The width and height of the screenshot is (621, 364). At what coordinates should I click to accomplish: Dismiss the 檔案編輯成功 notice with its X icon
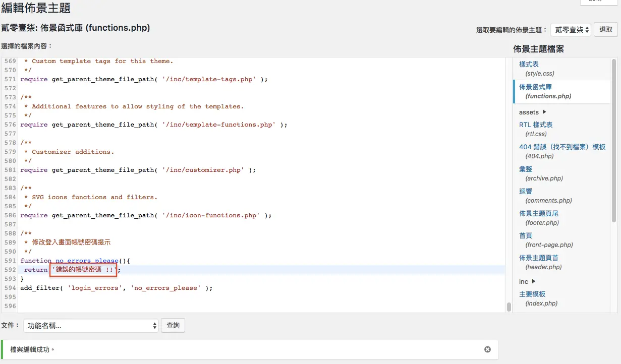click(x=487, y=349)
